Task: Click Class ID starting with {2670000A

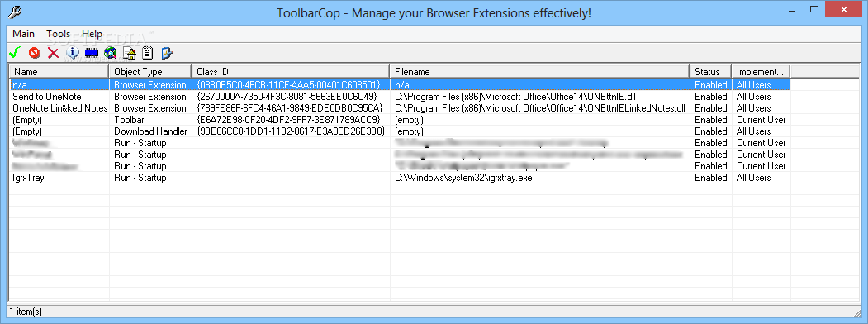Action: pos(287,97)
